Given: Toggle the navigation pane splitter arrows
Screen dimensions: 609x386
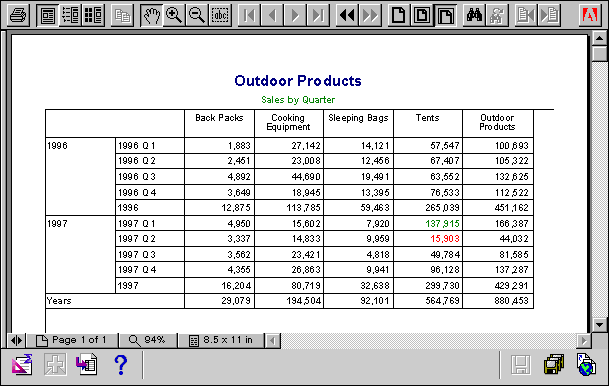Looking at the screenshot, I should pos(16,341).
